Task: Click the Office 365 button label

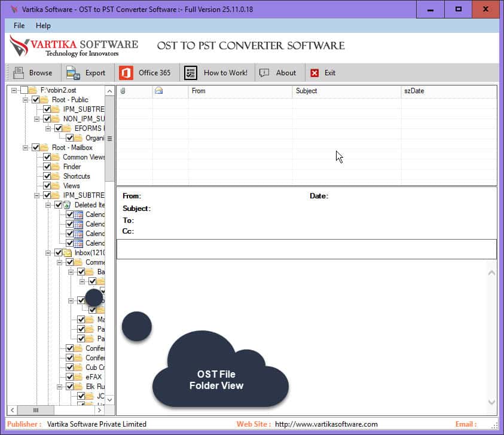Action: click(154, 73)
